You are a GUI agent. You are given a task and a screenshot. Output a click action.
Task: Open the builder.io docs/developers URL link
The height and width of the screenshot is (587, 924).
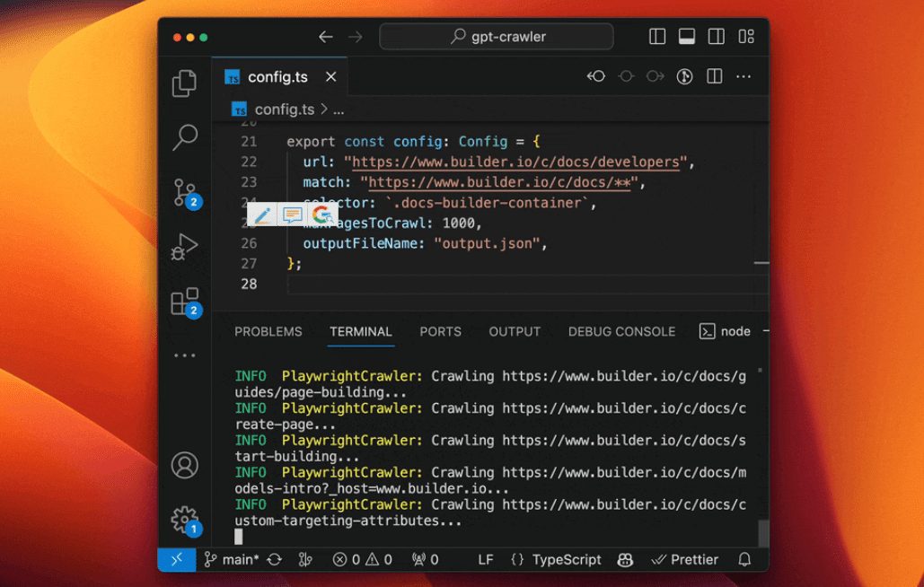[515, 162]
